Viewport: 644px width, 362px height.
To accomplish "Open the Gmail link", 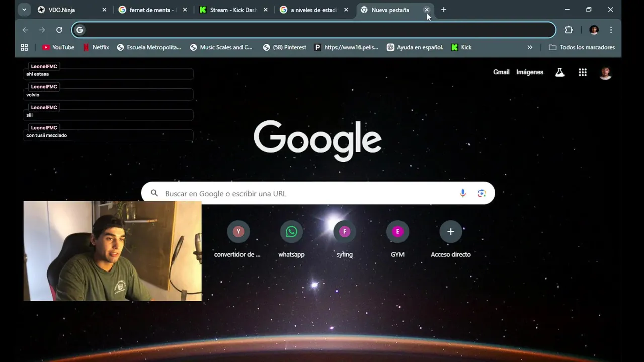I will pos(501,72).
